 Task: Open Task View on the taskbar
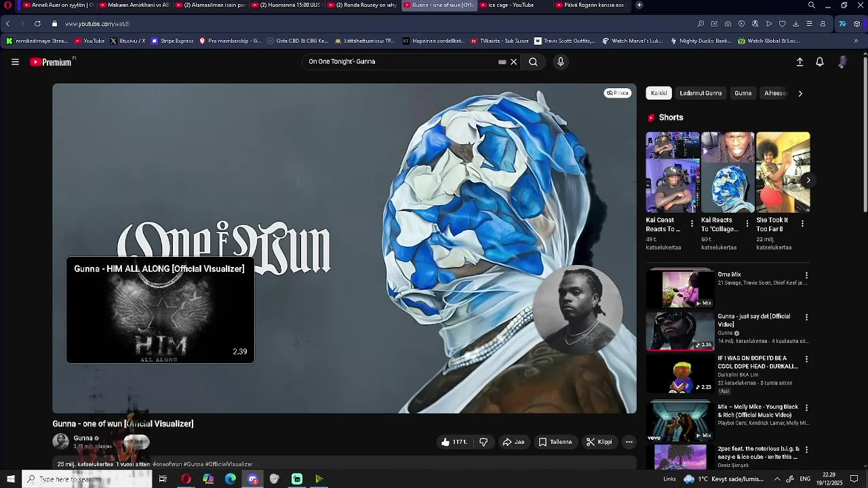coord(163,479)
